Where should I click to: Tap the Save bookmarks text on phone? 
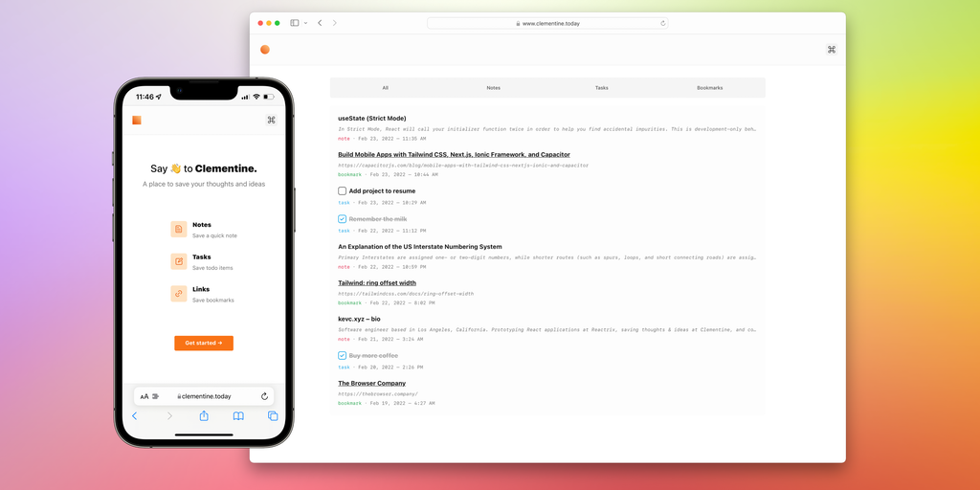pyautogui.click(x=213, y=300)
